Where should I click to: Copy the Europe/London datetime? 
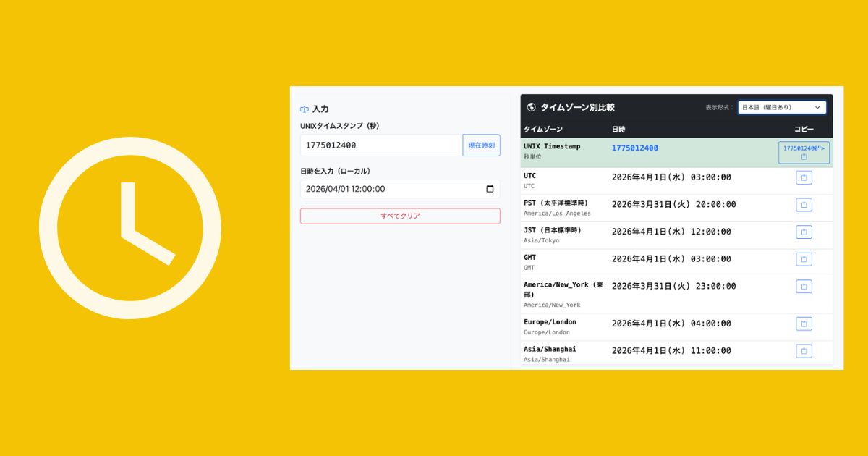(x=804, y=324)
